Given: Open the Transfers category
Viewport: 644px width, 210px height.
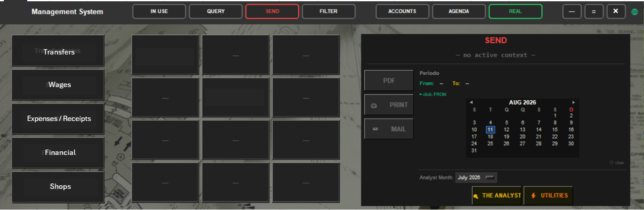Looking at the screenshot, I should (x=58, y=51).
